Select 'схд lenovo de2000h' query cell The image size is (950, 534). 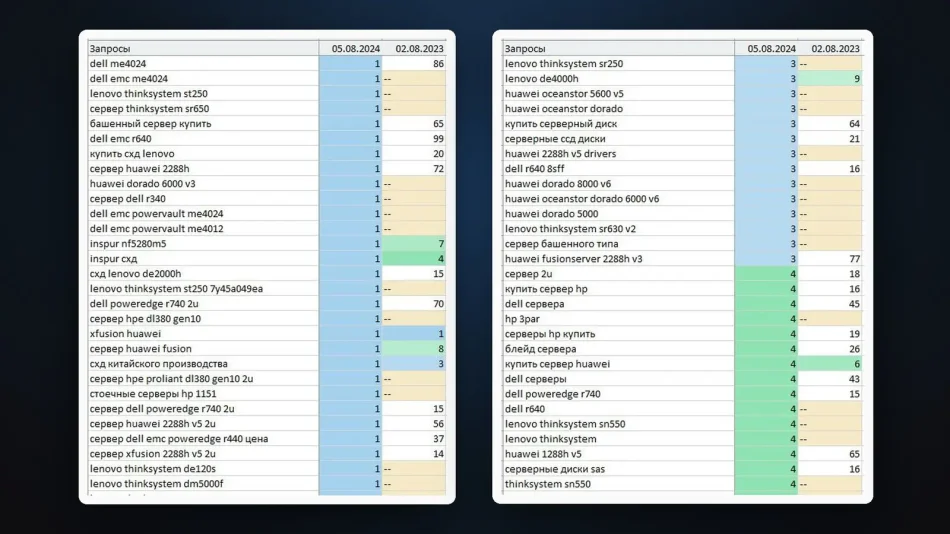[x=204, y=274]
